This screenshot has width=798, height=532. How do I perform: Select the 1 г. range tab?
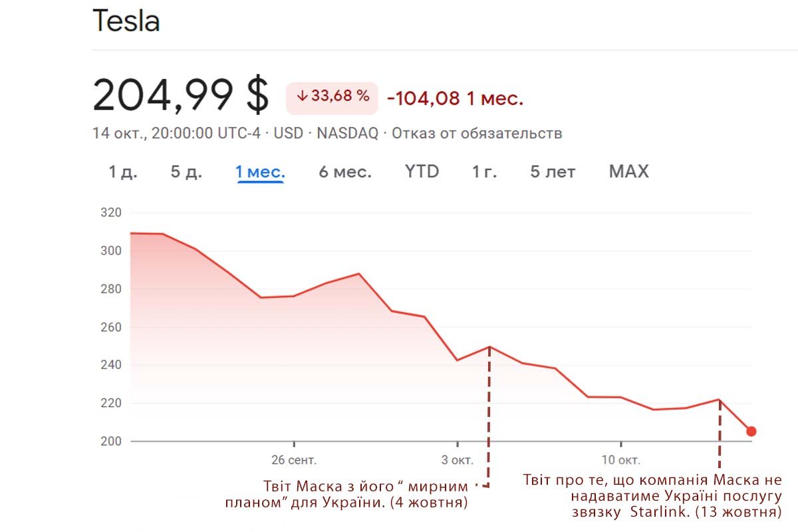point(484,172)
